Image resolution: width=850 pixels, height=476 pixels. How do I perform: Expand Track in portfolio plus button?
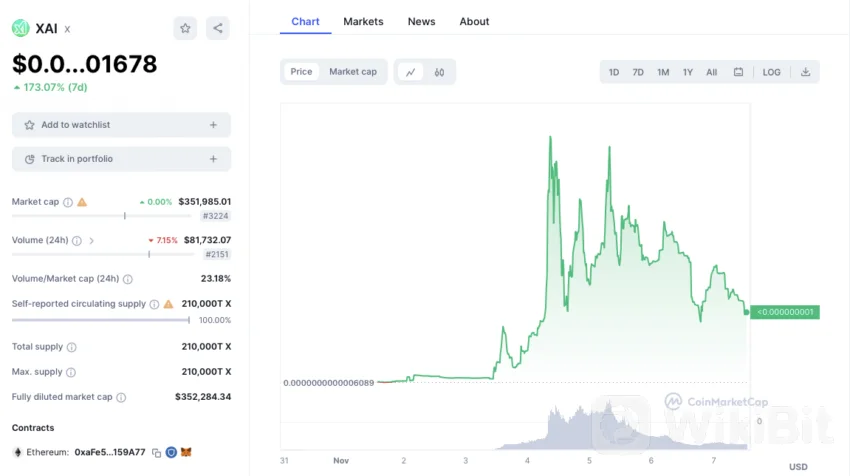[x=213, y=159]
